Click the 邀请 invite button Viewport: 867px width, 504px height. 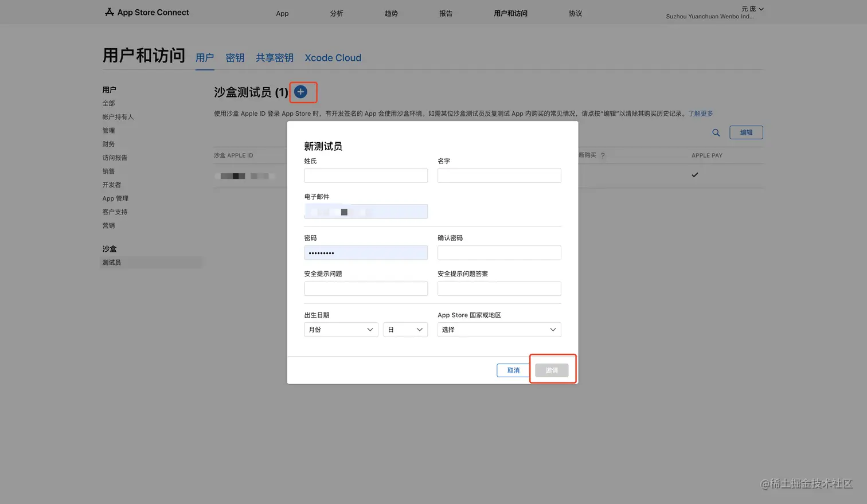tap(552, 370)
